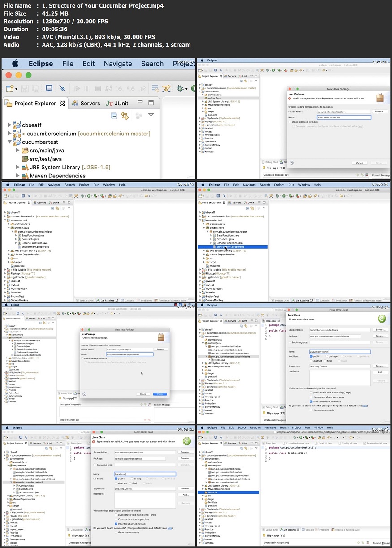The height and width of the screenshot is (548, 392).
Task: Click the Save All icon in the zoomed frame
Action: pos(35,88)
